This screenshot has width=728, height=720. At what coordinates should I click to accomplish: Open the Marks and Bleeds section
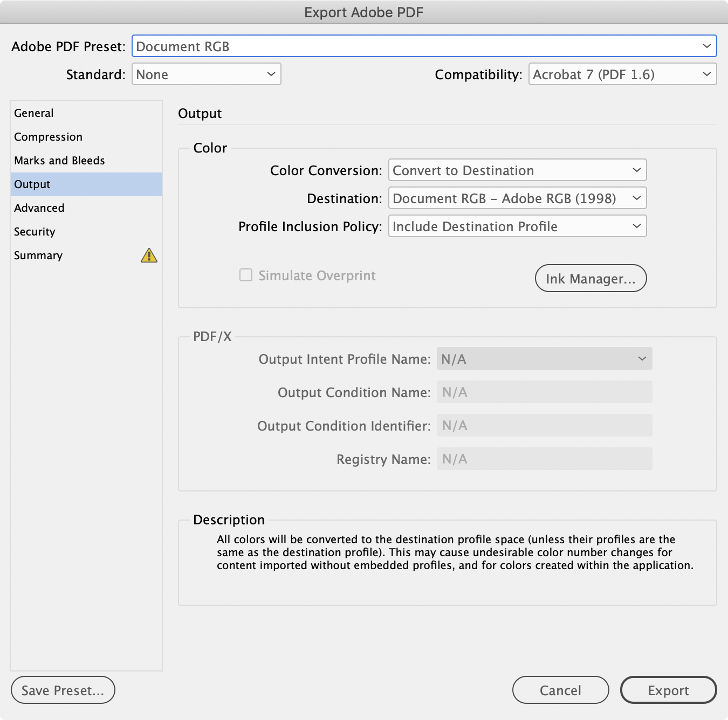click(59, 160)
